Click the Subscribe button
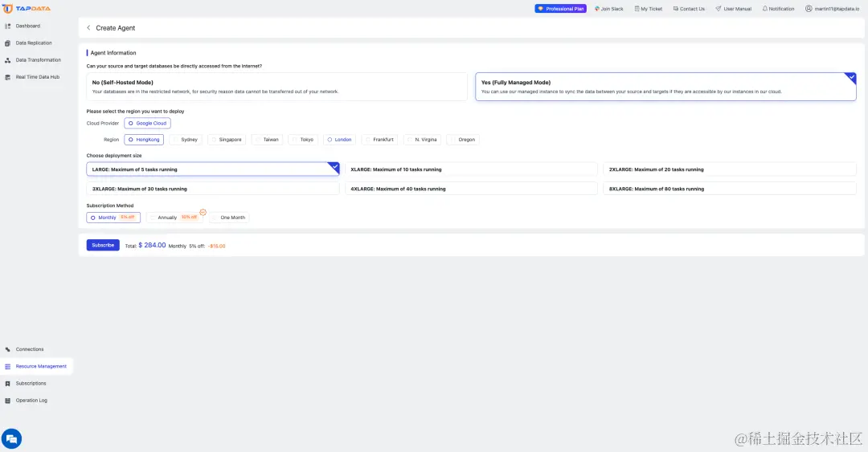868x452 pixels. point(103,245)
